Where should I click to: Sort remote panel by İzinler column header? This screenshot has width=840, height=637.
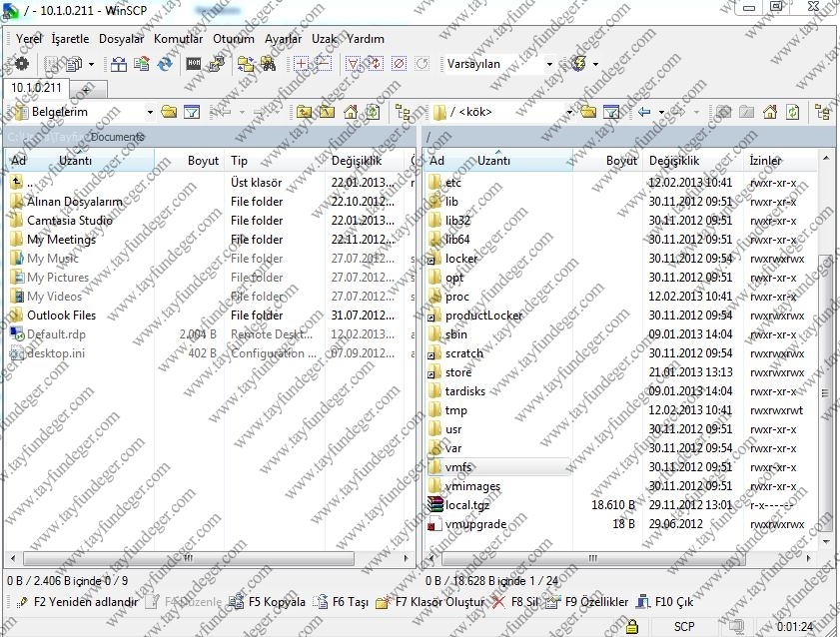tap(781, 161)
